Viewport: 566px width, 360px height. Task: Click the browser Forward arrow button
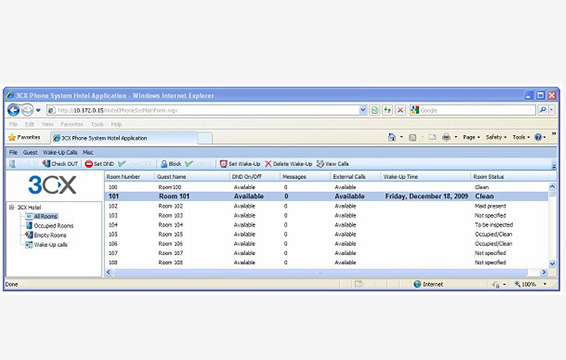pyautogui.click(x=27, y=110)
